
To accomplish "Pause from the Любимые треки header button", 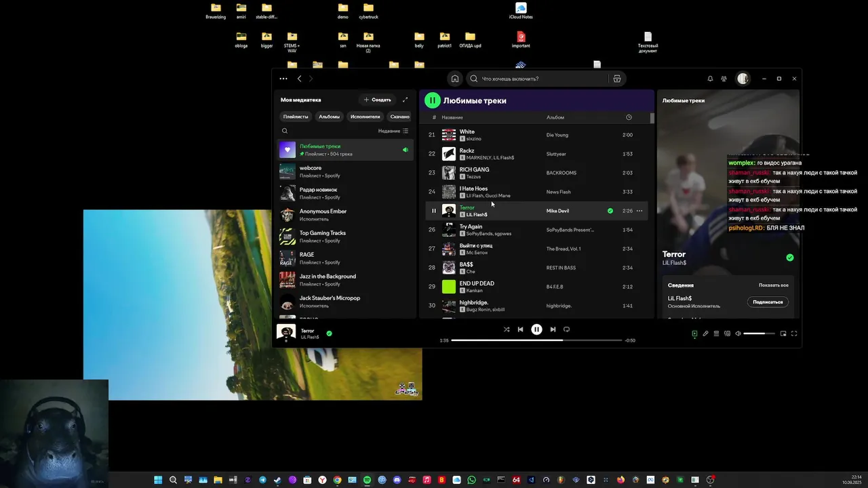I will click(433, 100).
